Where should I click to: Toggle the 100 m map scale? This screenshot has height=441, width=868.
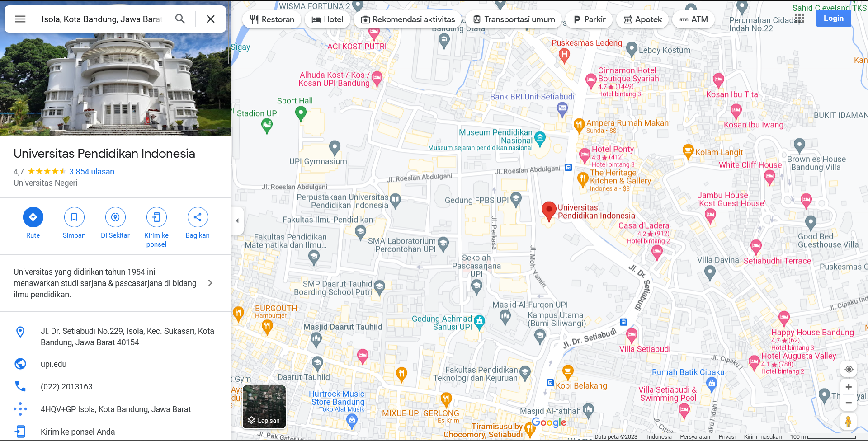click(x=823, y=437)
